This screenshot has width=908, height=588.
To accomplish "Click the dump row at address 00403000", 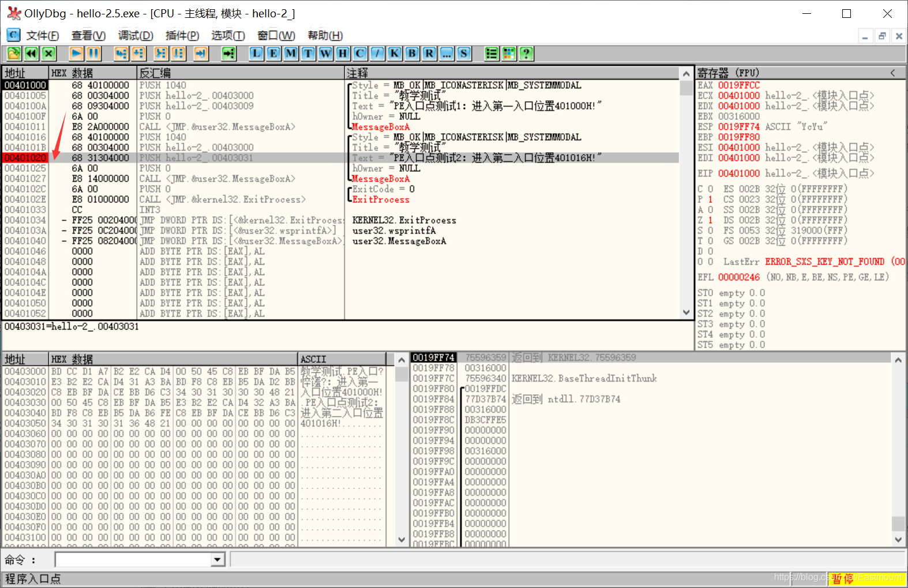I will tap(194, 372).
